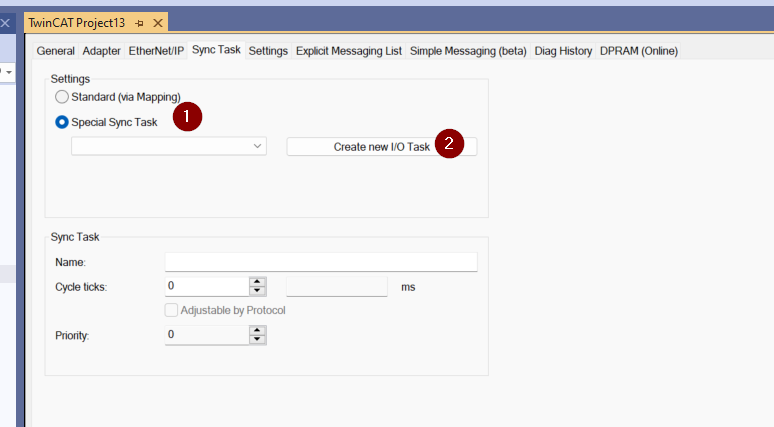The width and height of the screenshot is (774, 427).
Task: Click Create new I/O Task button
Action: (x=382, y=147)
